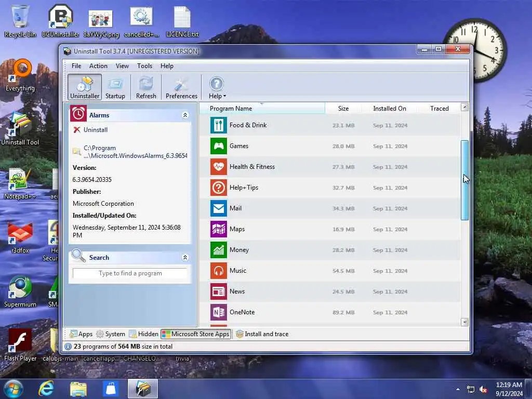
Task: Select the Help+Tips app icon
Action: [219, 187]
